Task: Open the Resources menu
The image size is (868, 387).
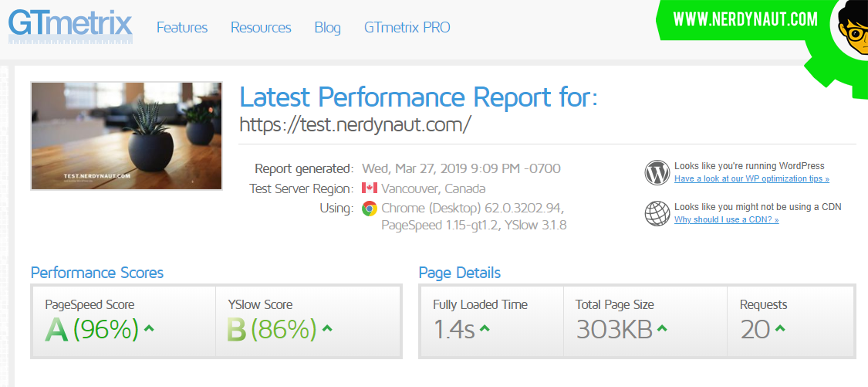Action: tap(261, 28)
